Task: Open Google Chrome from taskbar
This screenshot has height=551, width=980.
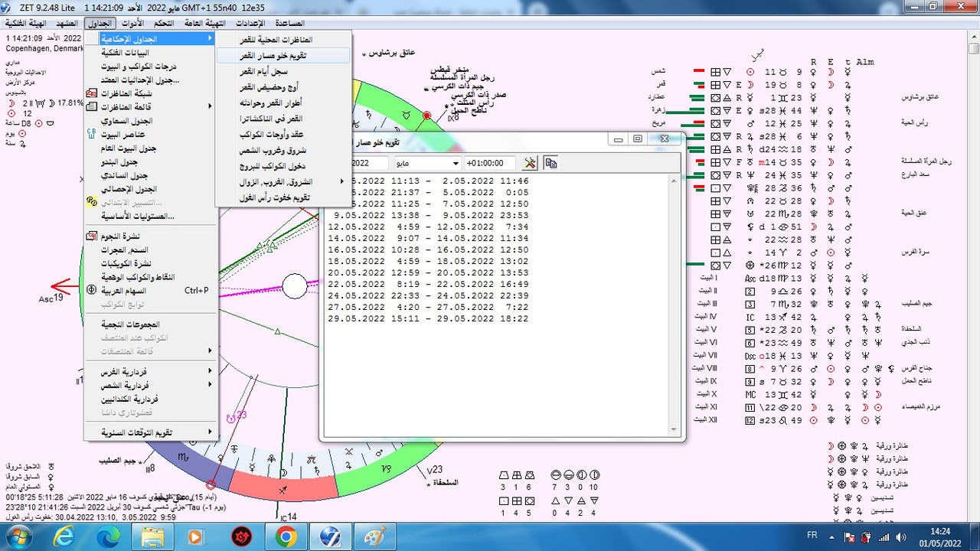Action: coord(286,536)
